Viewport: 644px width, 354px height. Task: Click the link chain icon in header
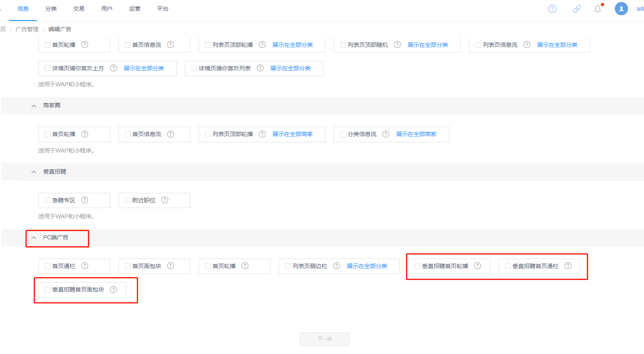tap(577, 9)
